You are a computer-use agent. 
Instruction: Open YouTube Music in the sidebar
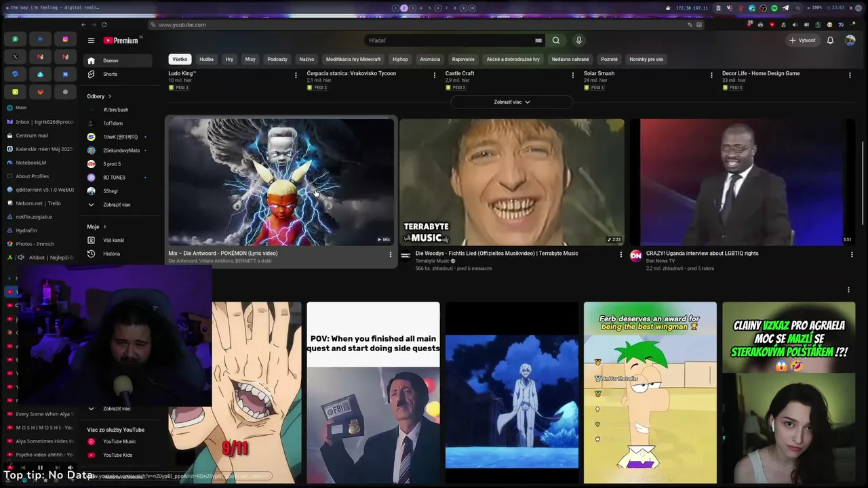[117, 441]
